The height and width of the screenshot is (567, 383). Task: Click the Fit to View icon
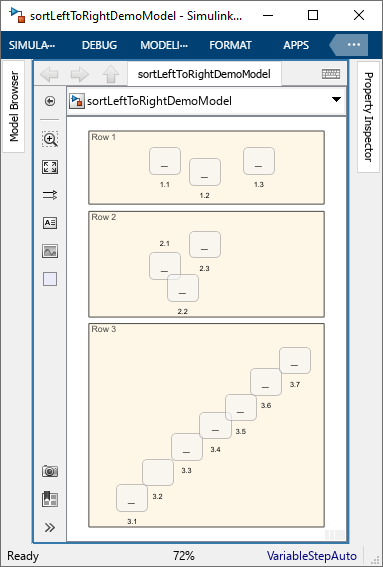click(50, 167)
